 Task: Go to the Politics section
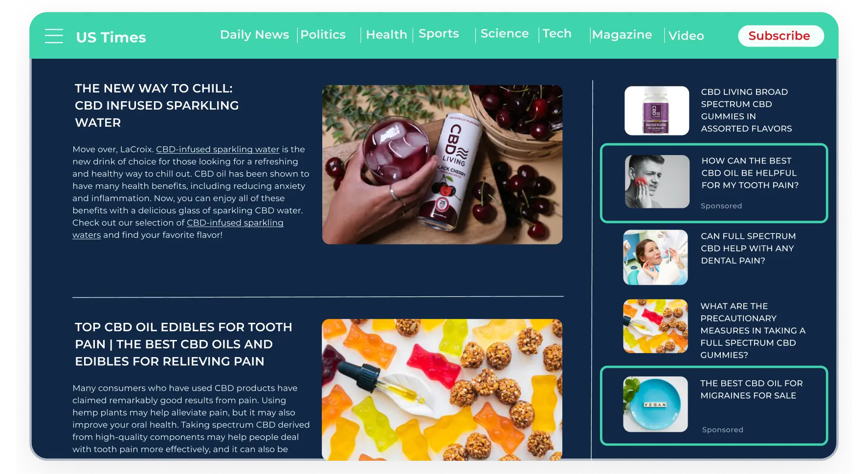[x=323, y=35]
